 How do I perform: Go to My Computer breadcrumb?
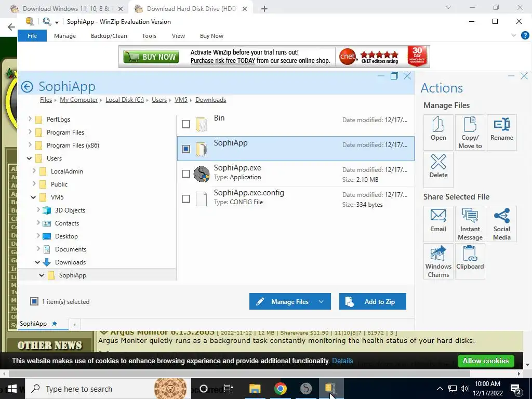[79, 100]
